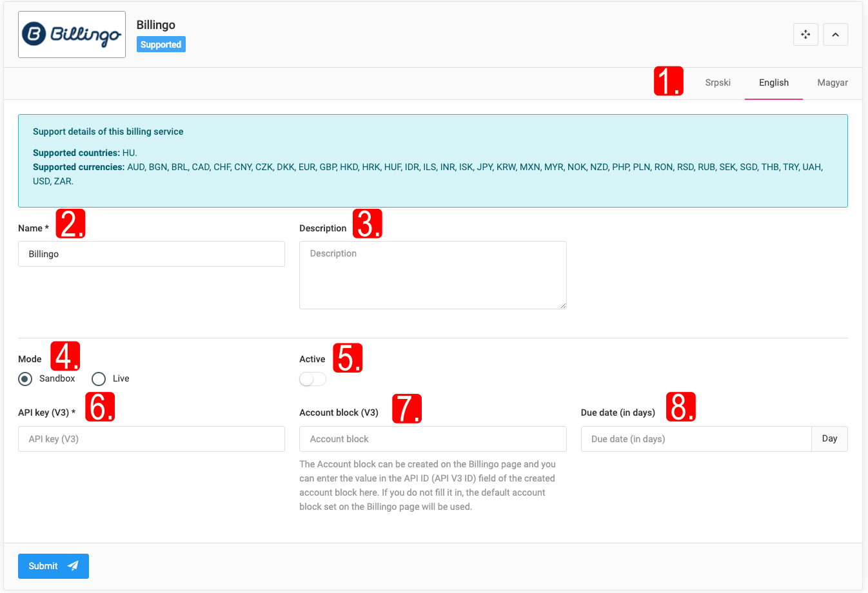868x593 pixels.
Task: Focus the Description text area
Action: coord(433,275)
